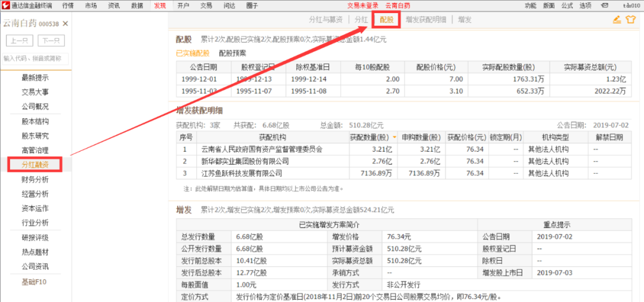
Task: Switch to 增发获配明细 tab
Action: tap(426, 19)
